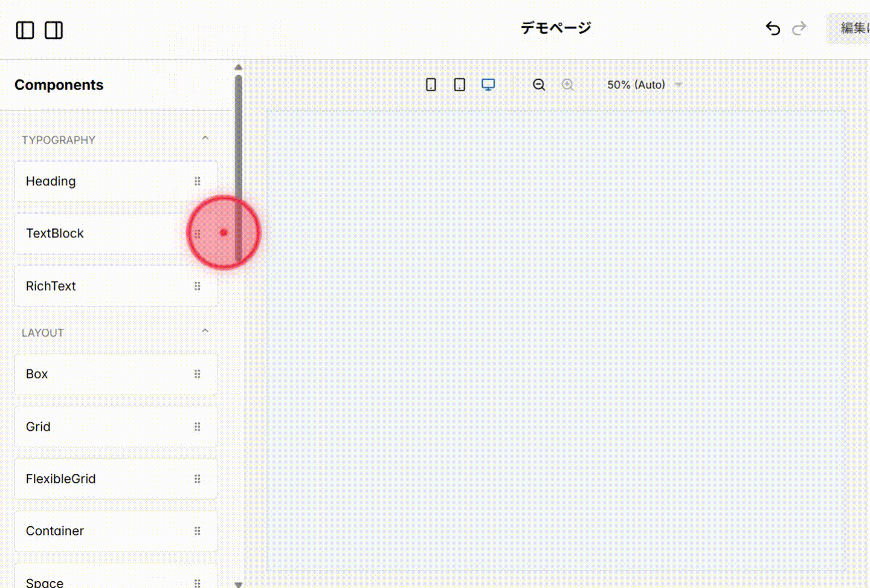Select the FlexibleGrid component
This screenshot has height=588, width=870.
click(91, 479)
